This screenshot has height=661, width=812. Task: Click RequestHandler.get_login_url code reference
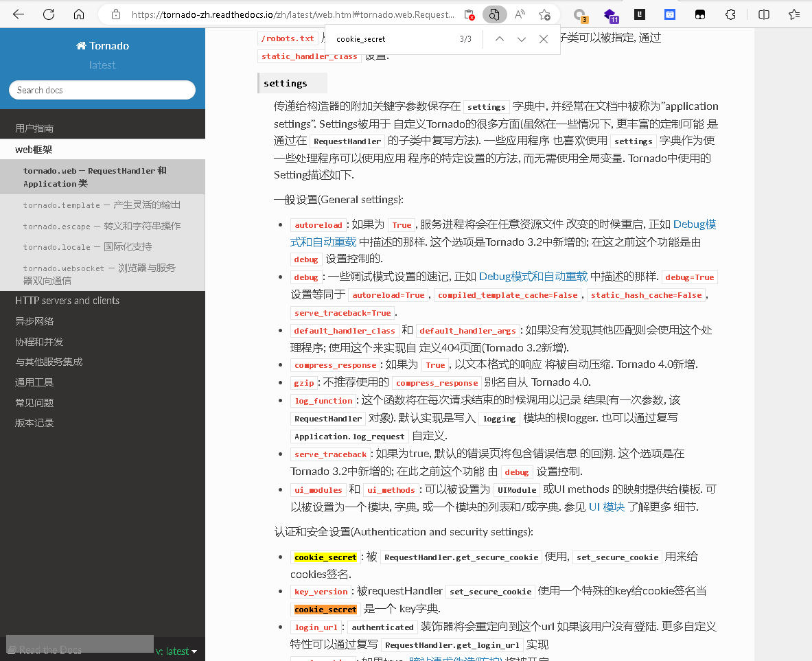pyautogui.click(x=452, y=645)
